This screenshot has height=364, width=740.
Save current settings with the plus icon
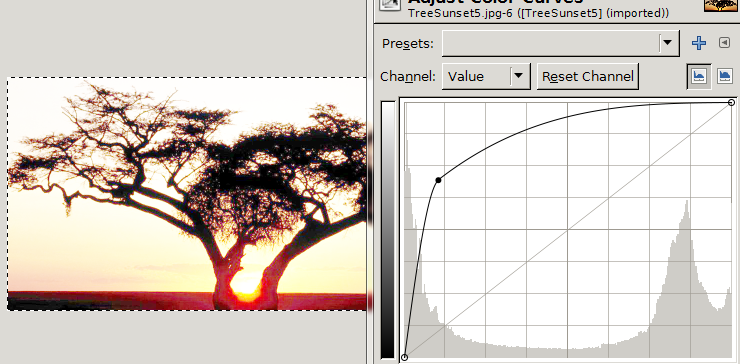tap(698, 43)
